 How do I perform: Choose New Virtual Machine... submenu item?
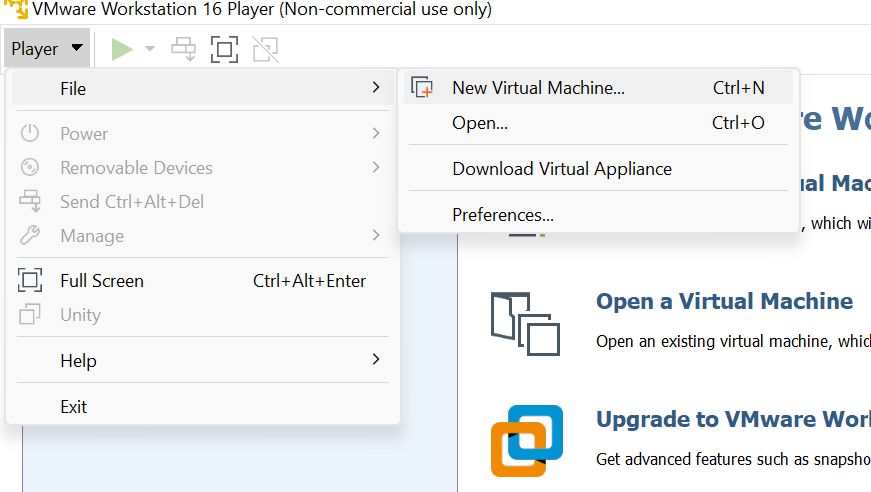pyautogui.click(x=598, y=88)
